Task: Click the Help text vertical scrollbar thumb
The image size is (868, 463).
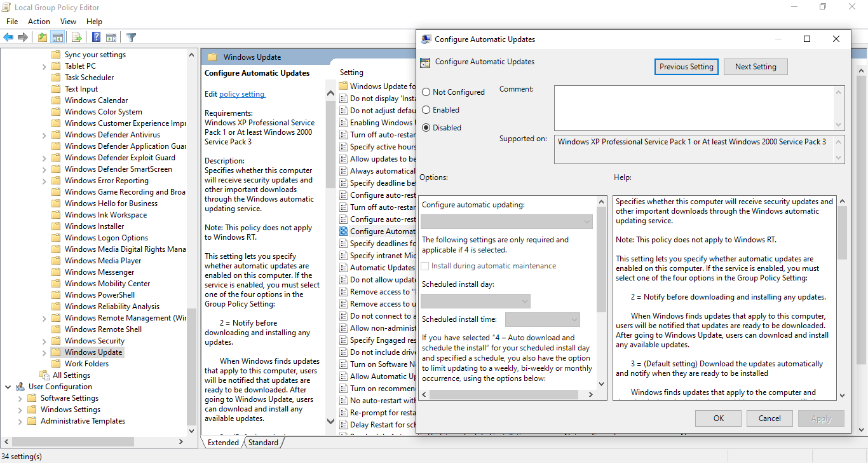Action: point(842,233)
